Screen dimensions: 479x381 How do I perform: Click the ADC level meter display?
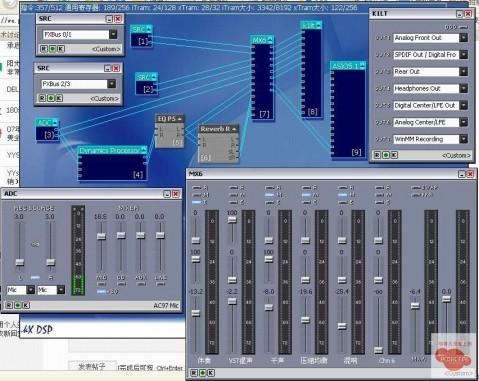(78, 251)
